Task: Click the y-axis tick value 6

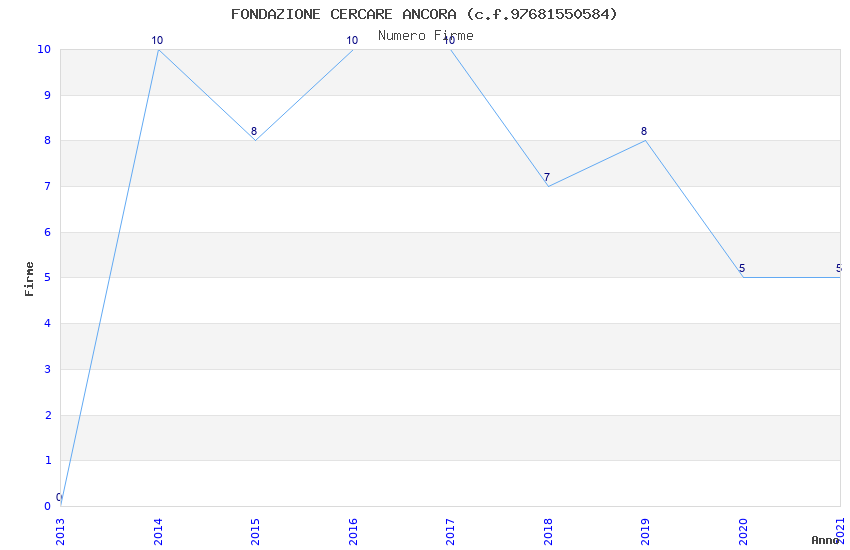Action: 48,232
